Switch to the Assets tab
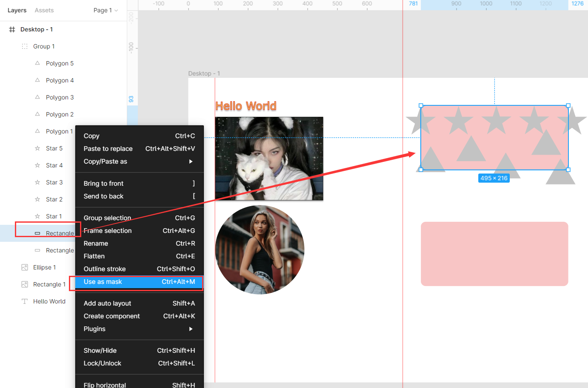 click(44, 10)
